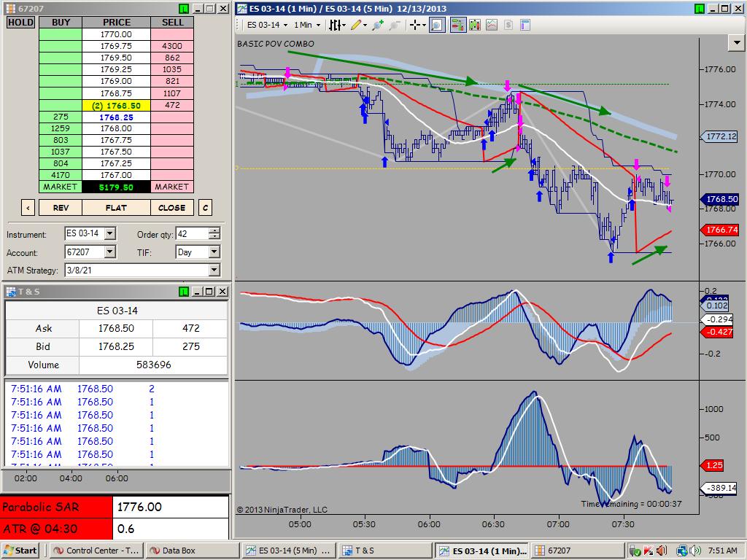
Task: Expand the chart corner dropdown arrow
Action: [737, 43]
